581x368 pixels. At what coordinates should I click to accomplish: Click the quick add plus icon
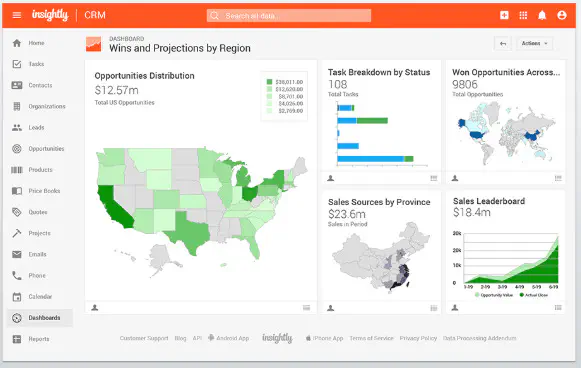point(504,15)
